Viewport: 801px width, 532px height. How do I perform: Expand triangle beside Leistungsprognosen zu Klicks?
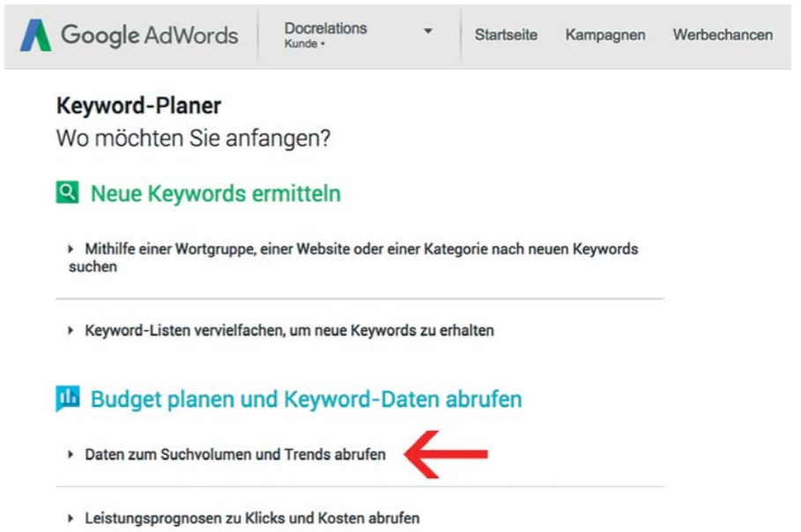coord(70,518)
